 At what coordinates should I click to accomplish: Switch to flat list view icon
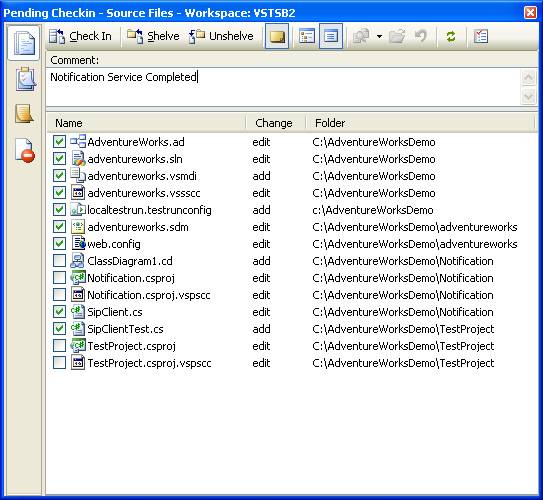pyautogui.click(x=331, y=36)
